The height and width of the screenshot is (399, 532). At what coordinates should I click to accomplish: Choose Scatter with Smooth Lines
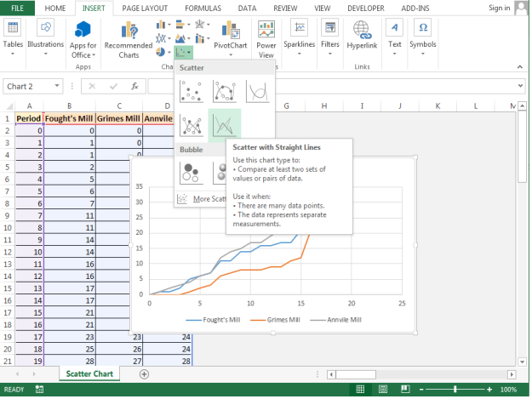tap(258, 92)
